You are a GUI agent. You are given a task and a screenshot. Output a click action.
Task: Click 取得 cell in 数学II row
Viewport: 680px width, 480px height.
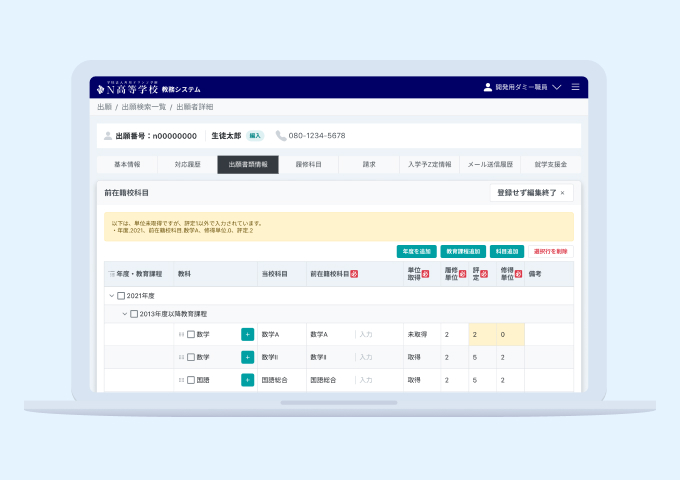(x=422, y=357)
